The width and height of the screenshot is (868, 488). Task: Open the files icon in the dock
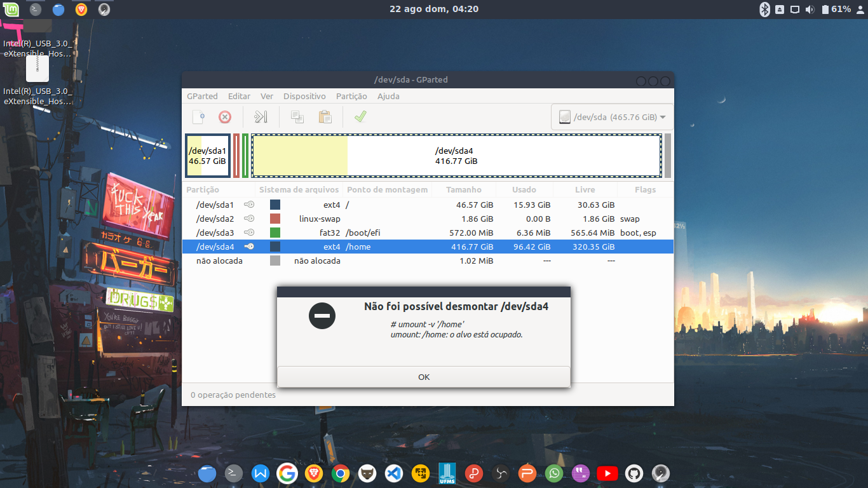click(x=207, y=473)
